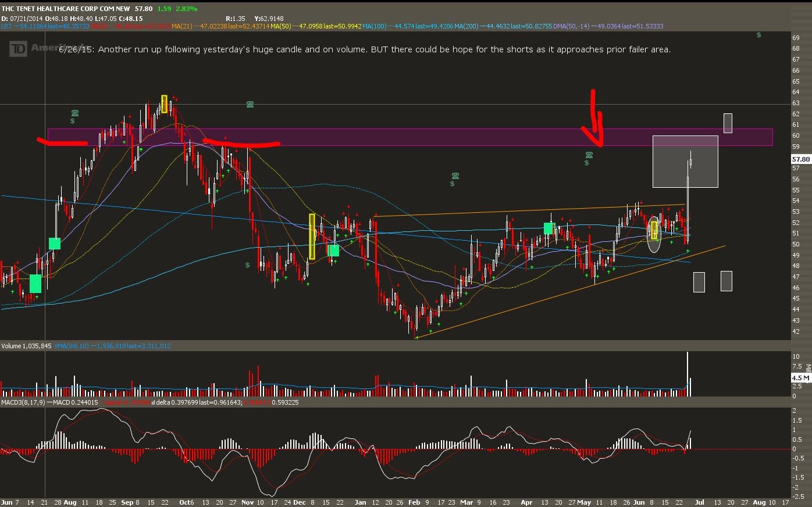
Task: Click the 57.80 last price tag on the axis
Action: (801, 159)
